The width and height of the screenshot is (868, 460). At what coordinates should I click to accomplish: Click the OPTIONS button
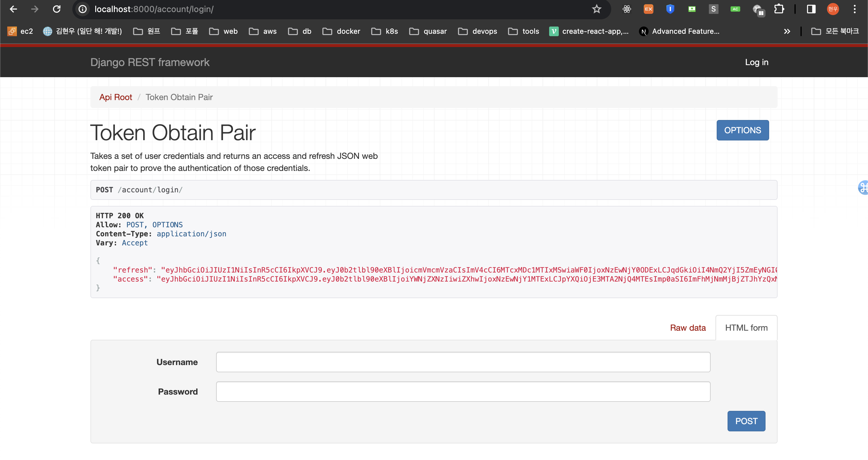[x=743, y=131]
